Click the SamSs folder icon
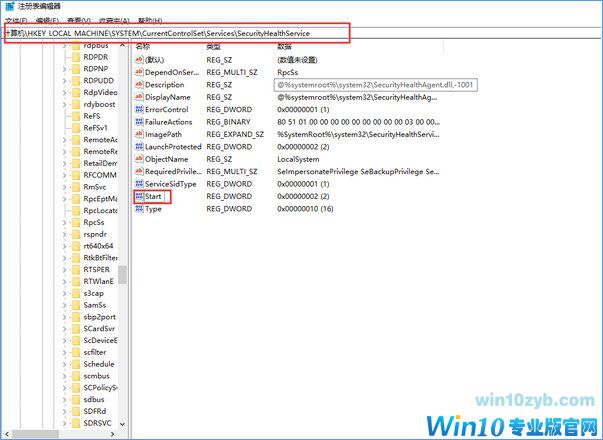The image size is (603, 440). coord(76,305)
